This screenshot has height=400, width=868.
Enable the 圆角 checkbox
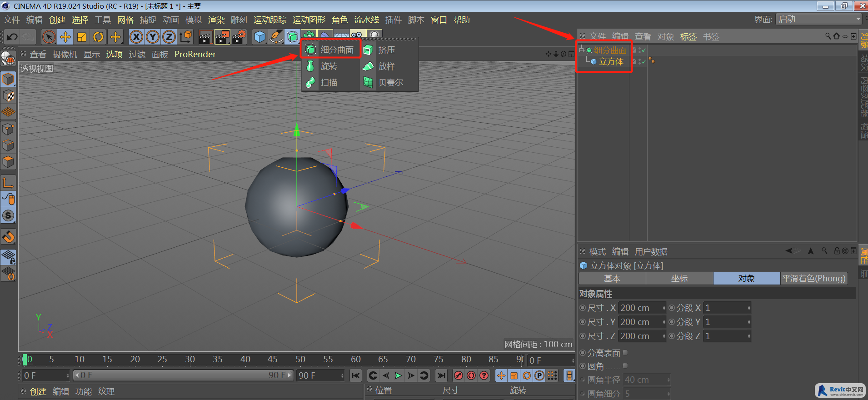tap(625, 366)
